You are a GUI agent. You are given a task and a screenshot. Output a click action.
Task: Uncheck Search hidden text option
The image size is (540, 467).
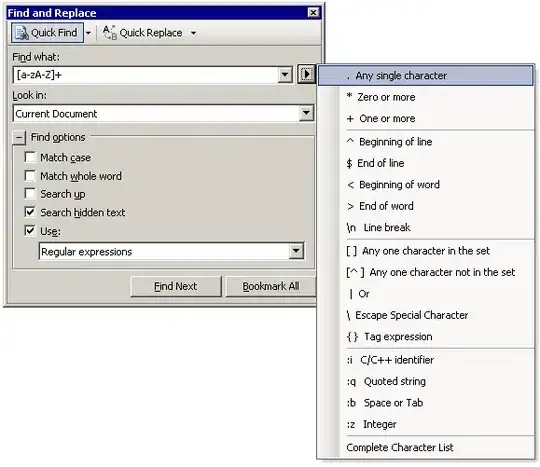point(30,212)
